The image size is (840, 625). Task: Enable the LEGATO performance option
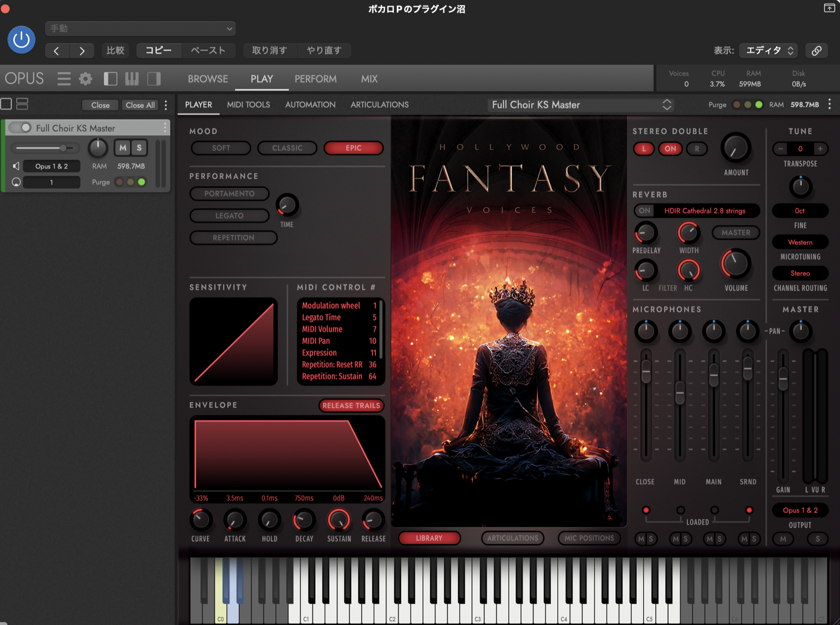pyautogui.click(x=229, y=216)
